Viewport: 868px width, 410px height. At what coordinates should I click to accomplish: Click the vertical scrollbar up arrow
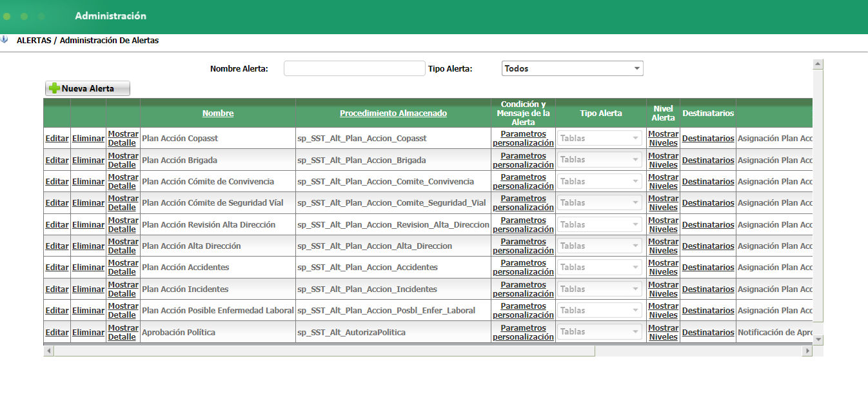tap(818, 64)
